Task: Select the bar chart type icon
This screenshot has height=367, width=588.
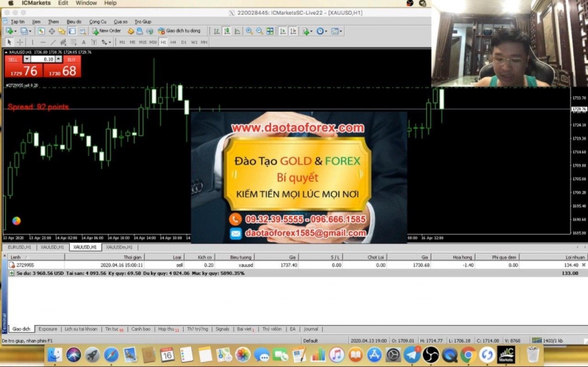Action: [x=217, y=31]
